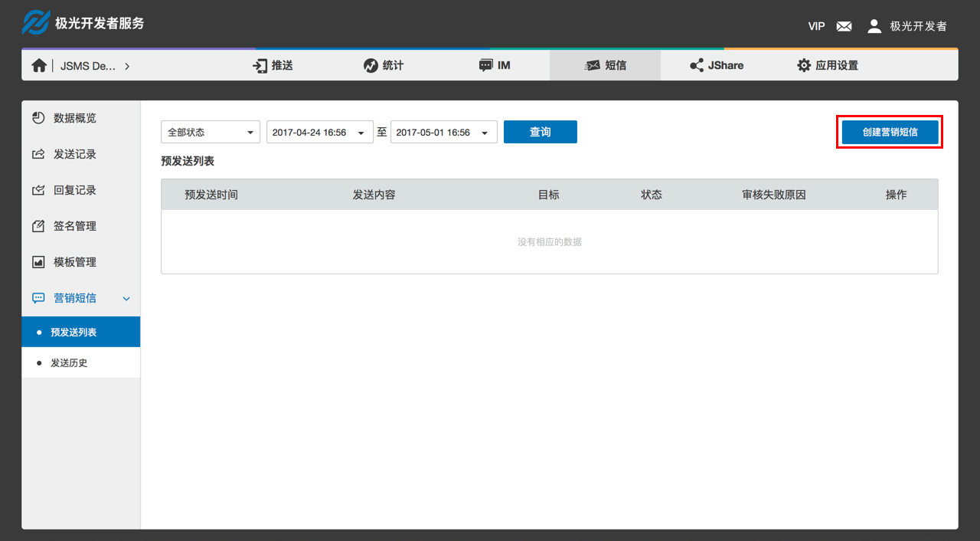Collapse the 营销短信 sidebar chevron
The image size is (980, 541).
point(127,299)
